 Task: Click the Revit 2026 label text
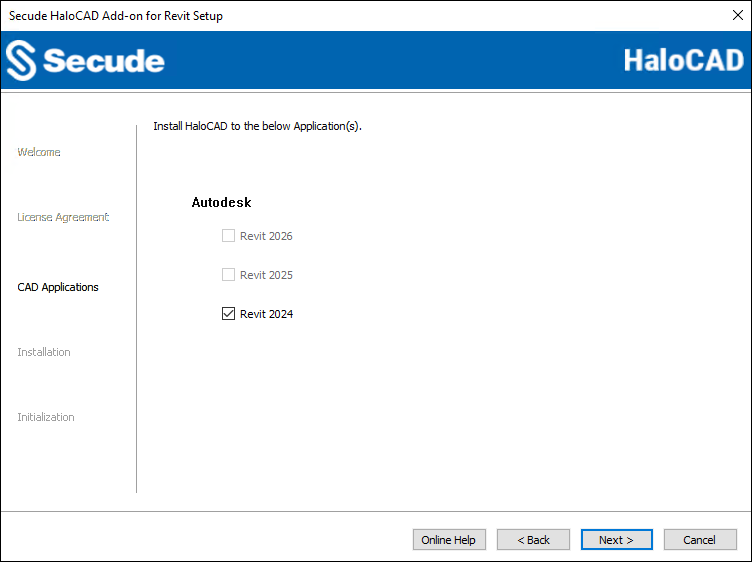click(x=266, y=236)
